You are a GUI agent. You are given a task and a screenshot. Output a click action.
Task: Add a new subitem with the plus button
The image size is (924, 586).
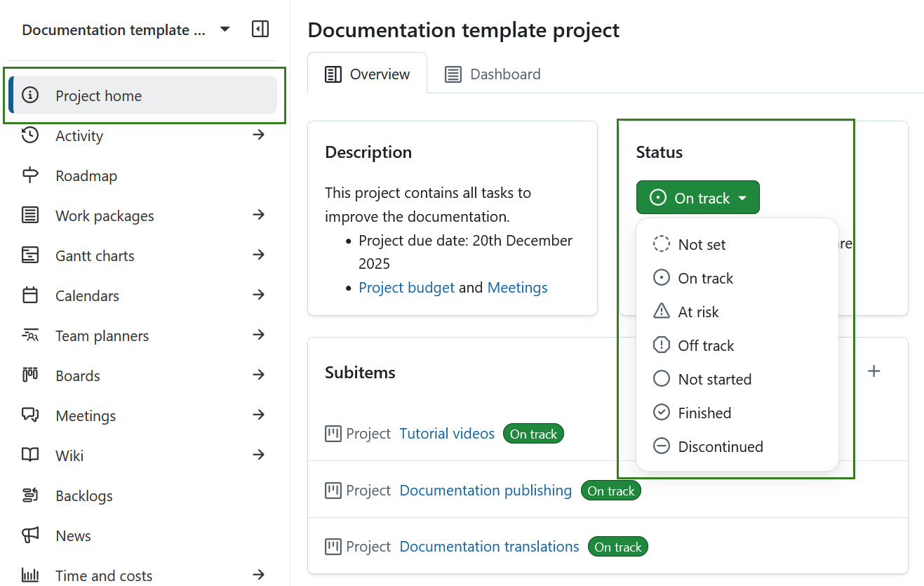(873, 371)
